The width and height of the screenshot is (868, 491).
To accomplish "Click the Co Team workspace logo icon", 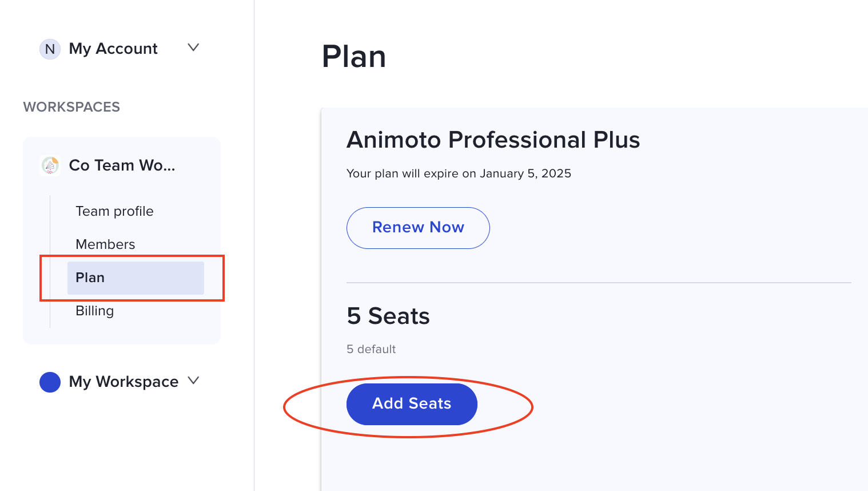I will 50,165.
